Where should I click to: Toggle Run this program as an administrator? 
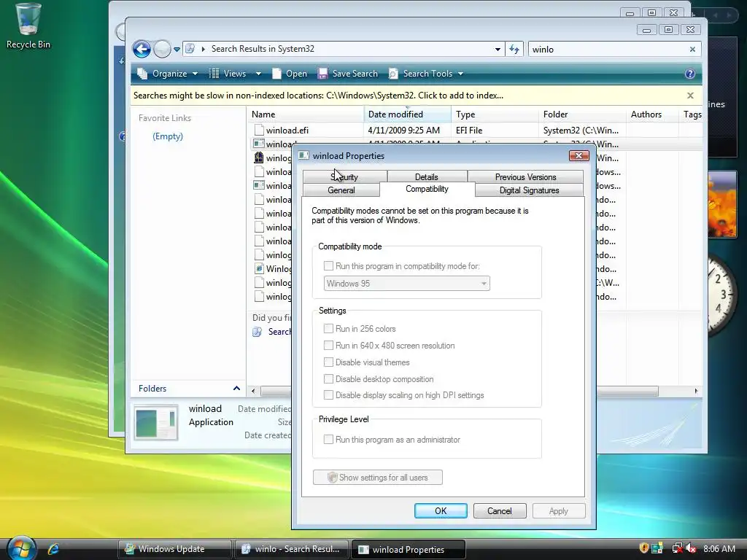pyautogui.click(x=328, y=439)
